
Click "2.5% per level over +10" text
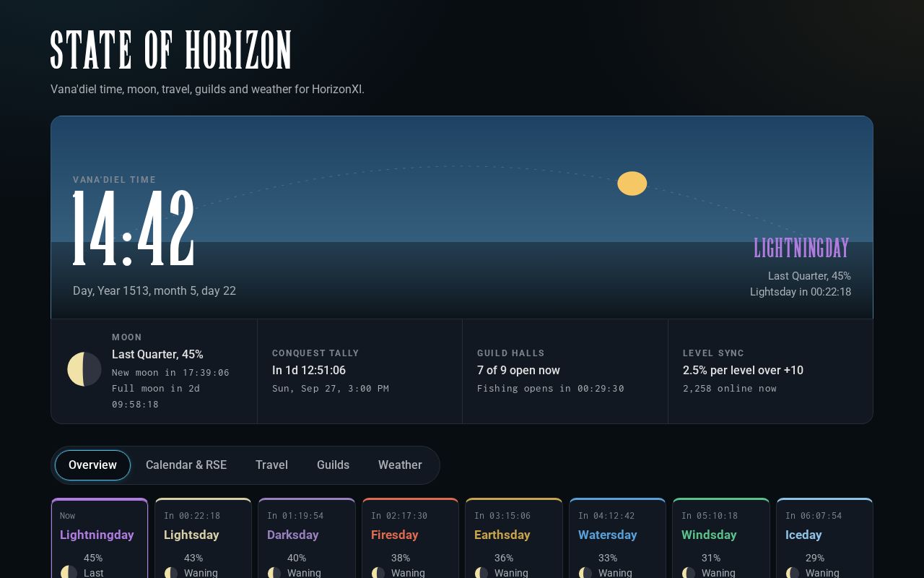click(x=743, y=370)
